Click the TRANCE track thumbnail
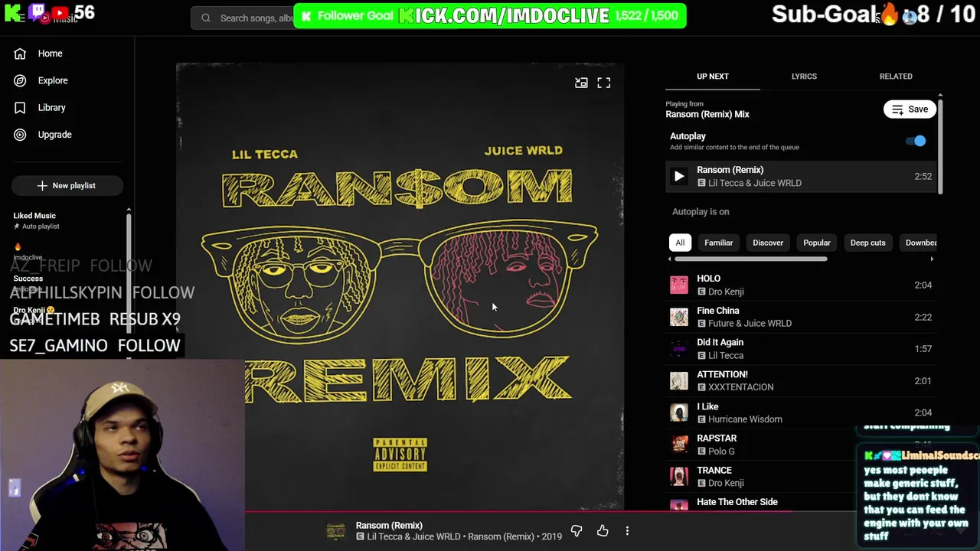This screenshot has width=980, height=551. [679, 476]
